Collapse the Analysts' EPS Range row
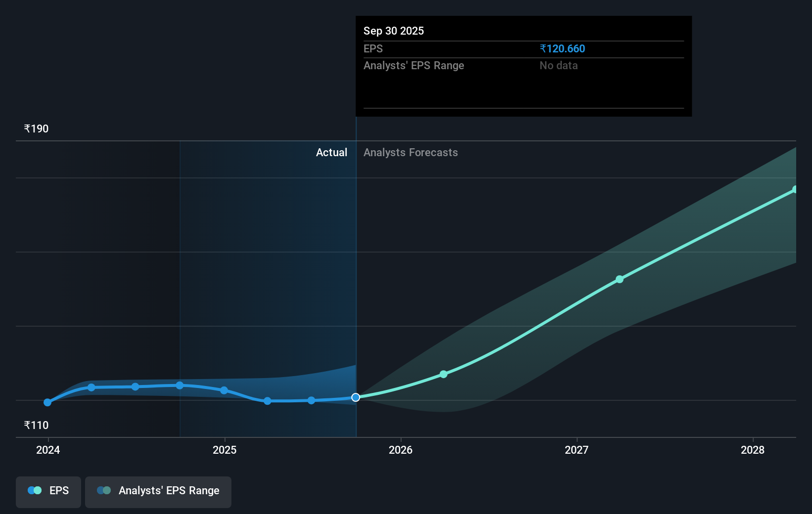The width and height of the screenshot is (812, 514). 413,65
